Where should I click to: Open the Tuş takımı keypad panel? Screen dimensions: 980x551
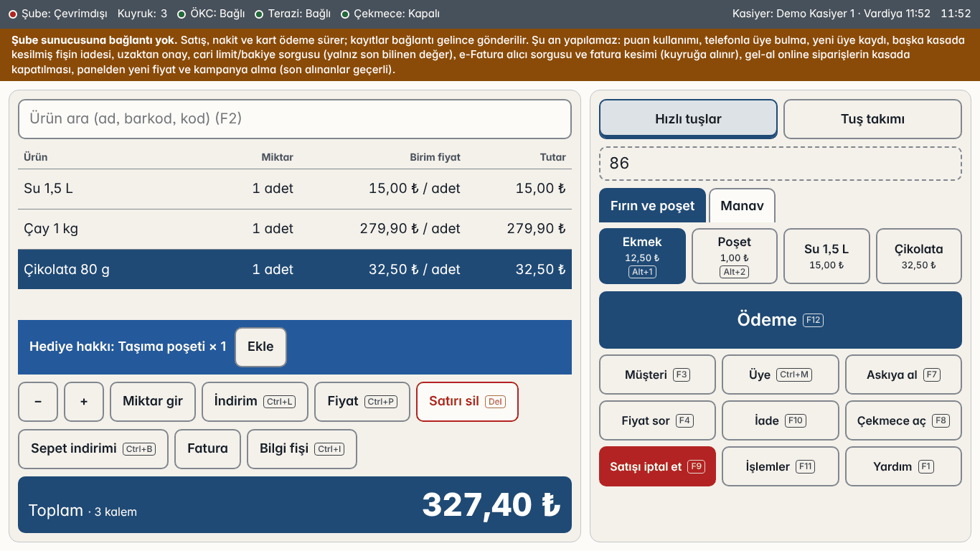click(x=872, y=119)
